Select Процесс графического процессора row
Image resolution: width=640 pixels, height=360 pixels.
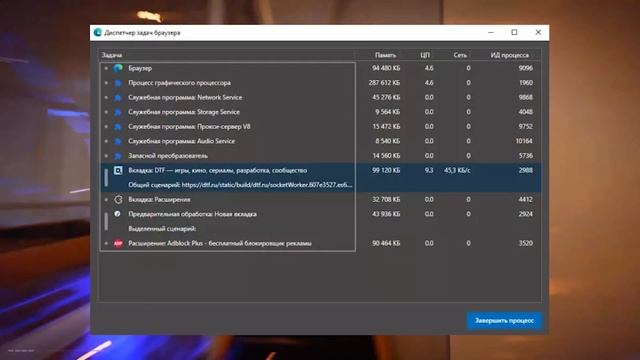click(320, 83)
